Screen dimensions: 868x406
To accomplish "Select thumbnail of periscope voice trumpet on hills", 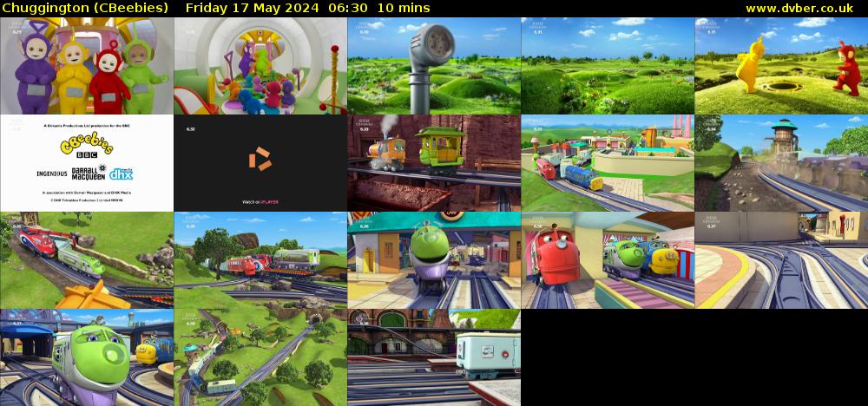I will click(x=434, y=66).
